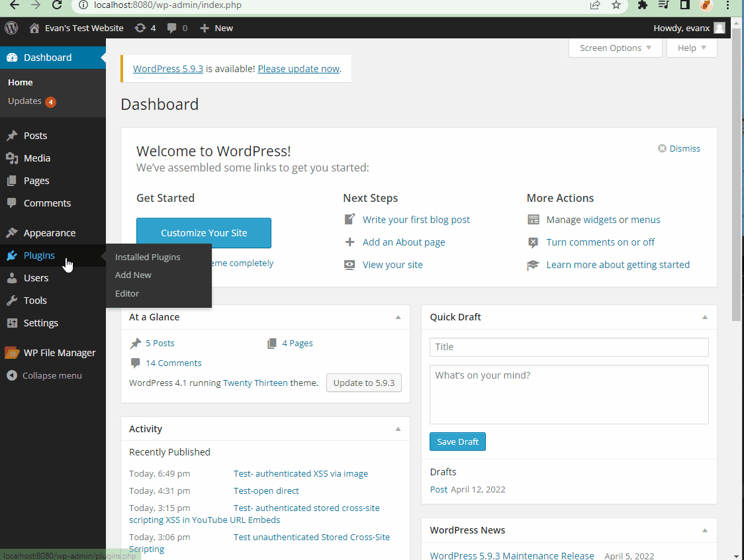Image resolution: width=744 pixels, height=560 pixels.
Task: Click the Appearance paintbrush icon
Action: tap(12, 233)
